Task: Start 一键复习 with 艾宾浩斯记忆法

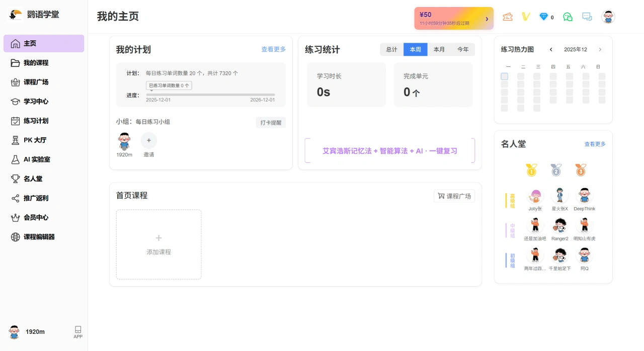Action: (389, 150)
